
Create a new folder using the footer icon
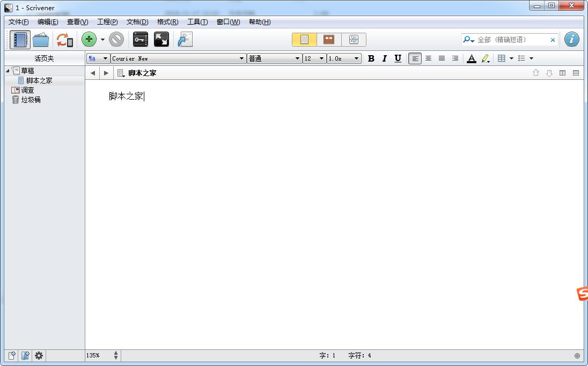click(x=25, y=355)
